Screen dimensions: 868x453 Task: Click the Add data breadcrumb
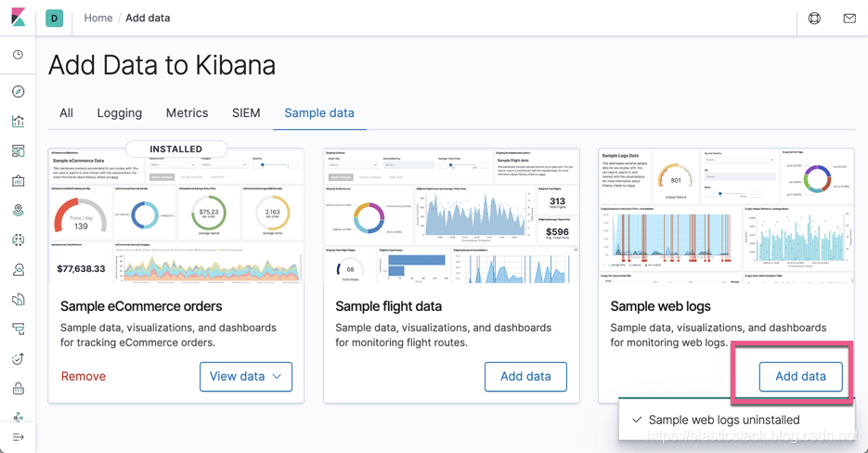(x=148, y=18)
